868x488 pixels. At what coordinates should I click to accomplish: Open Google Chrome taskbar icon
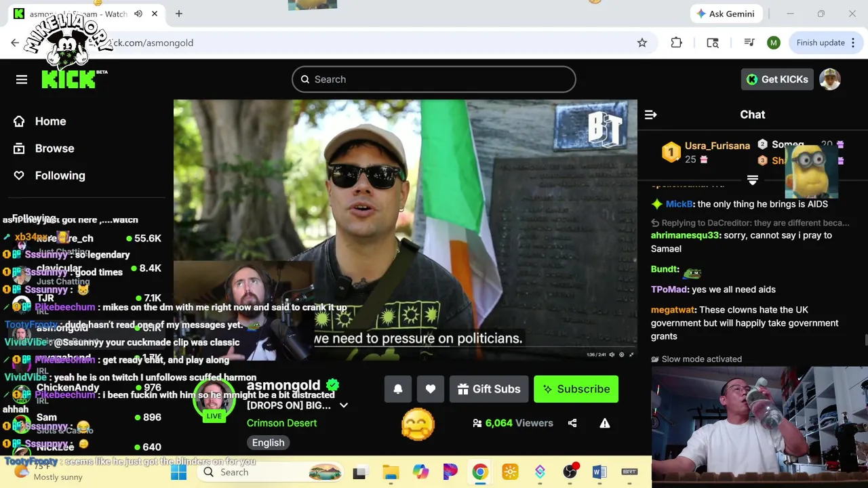click(x=480, y=472)
